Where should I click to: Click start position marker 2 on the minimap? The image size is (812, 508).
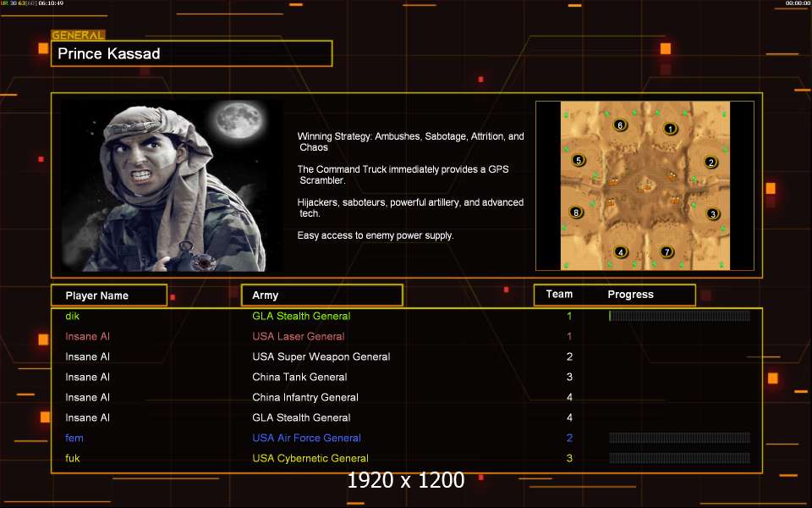pos(711,163)
